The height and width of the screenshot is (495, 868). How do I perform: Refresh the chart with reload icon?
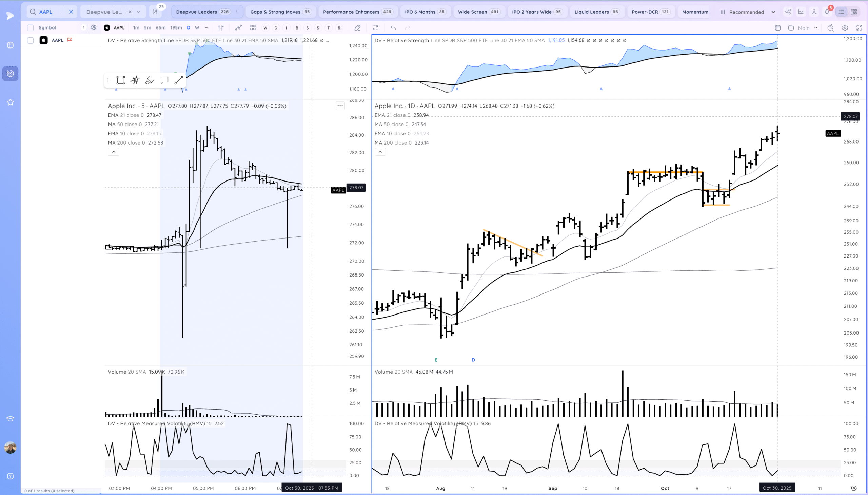pyautogui.click(x=375, y=28)
